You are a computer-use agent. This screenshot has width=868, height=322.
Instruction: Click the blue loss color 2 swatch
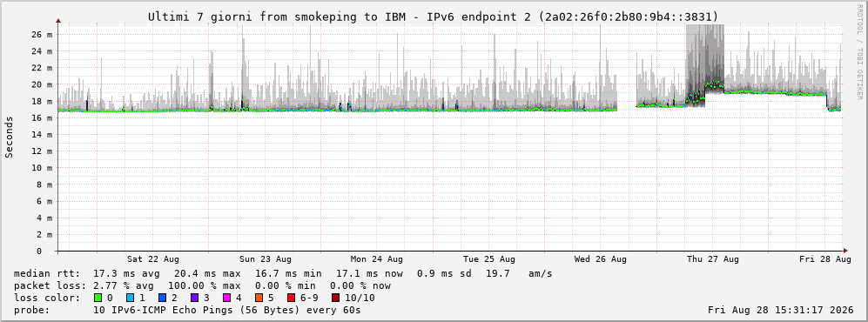[x=162, y=298]
